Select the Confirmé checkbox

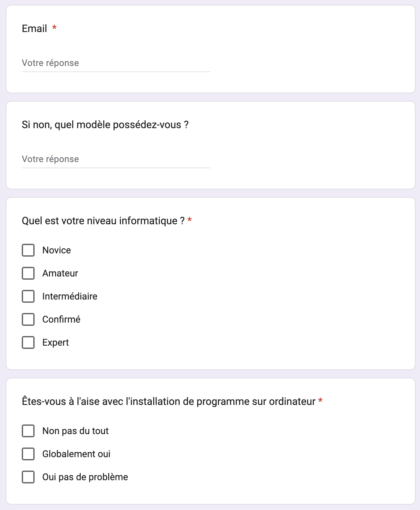pos(28,319)
